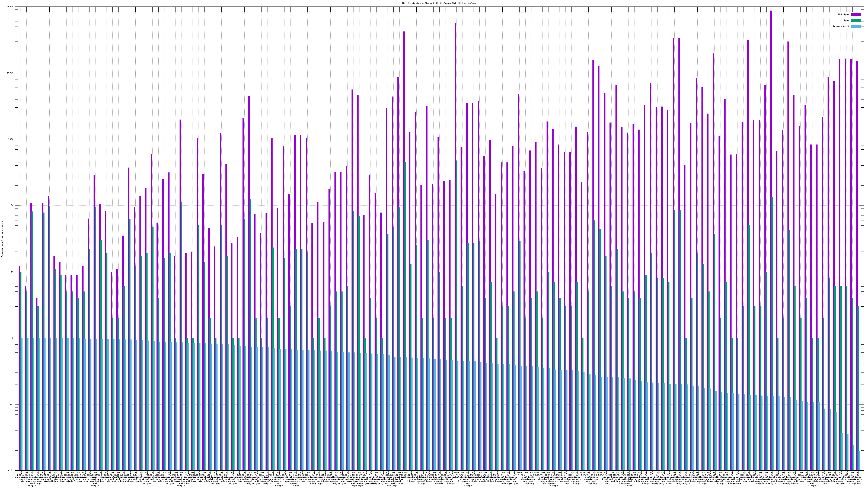
Task: Click the 'Spam' legend text label
Action: pos(846,21)
